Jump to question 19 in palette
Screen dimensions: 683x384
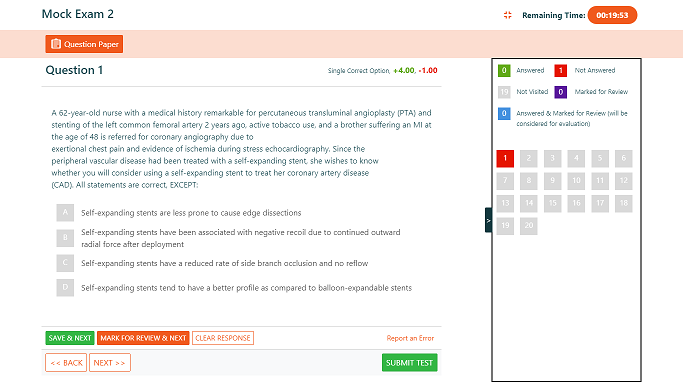(505, 226)
